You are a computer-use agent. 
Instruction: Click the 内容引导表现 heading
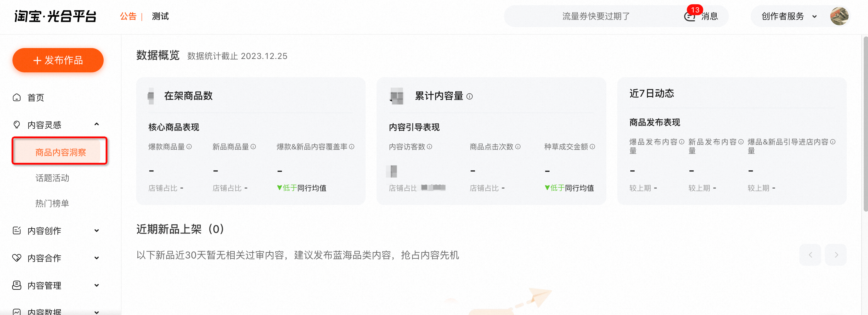point(414,127)
